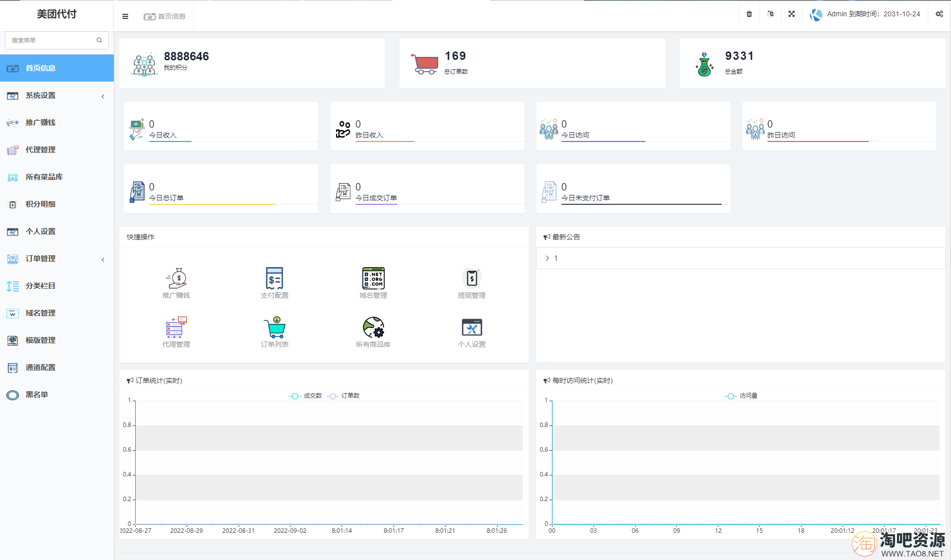The image size is (951, 560).
Task: Open 个人设置 in the sidebar
Action: click(x=57, y=232)
